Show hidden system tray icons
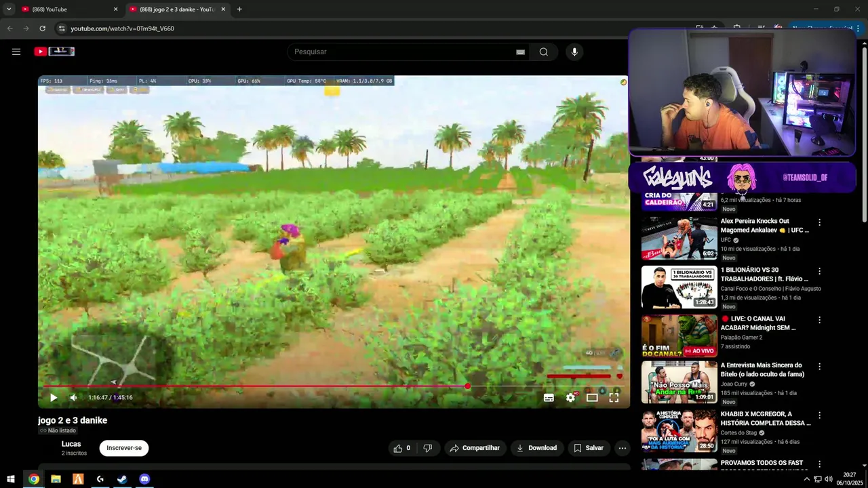This screenshot has height=488, width=868. click(x=808, y=479)
